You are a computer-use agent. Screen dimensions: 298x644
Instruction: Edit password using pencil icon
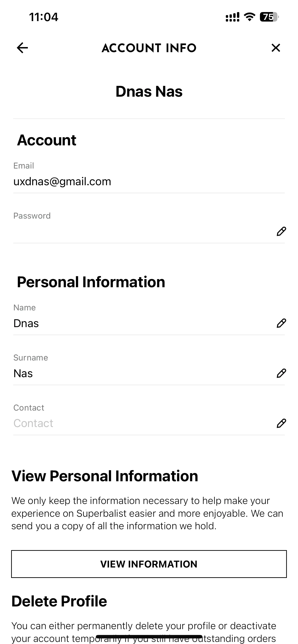point(281,231)
